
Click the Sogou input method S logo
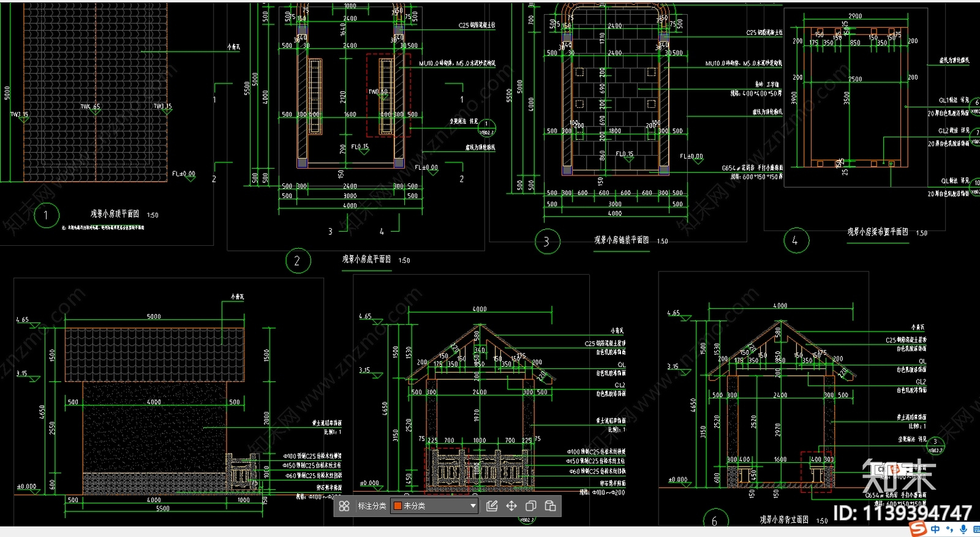[918, 528]
